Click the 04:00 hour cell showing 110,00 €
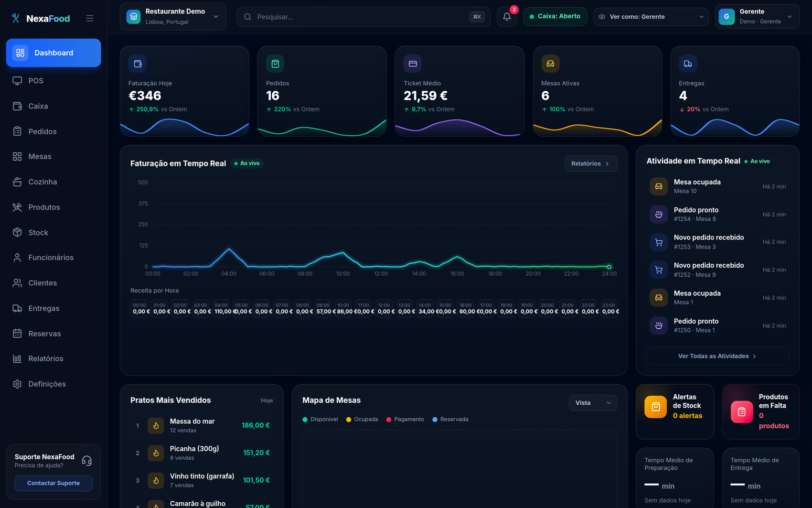Viewport: 812px width, 508px height. pyautogui.click(x=221, y=308)
